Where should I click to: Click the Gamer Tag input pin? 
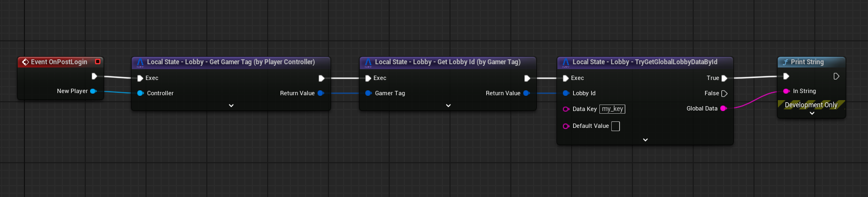(369, 93)
